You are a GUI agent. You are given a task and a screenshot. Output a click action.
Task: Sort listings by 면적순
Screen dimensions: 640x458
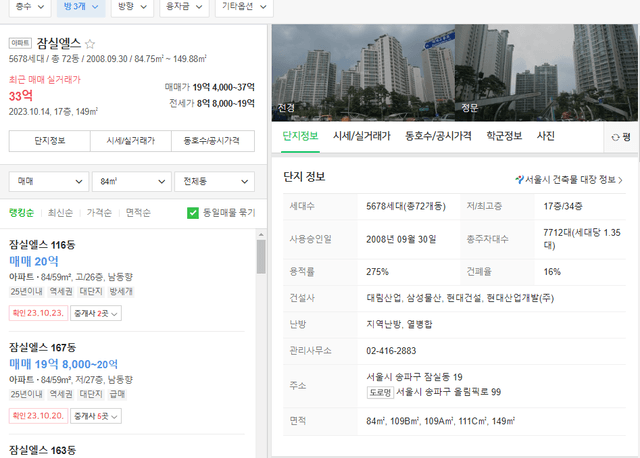point(138,213)
